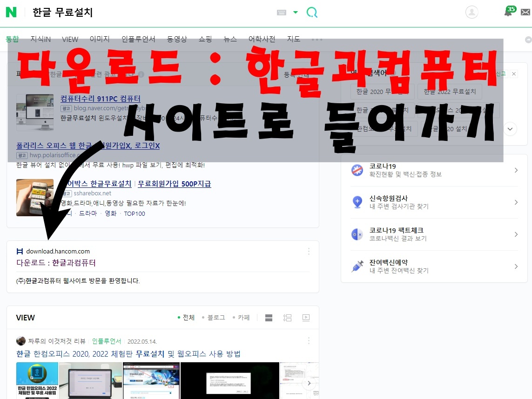Close the related searches panel
The image size is (532, 399).
(514, 74)
